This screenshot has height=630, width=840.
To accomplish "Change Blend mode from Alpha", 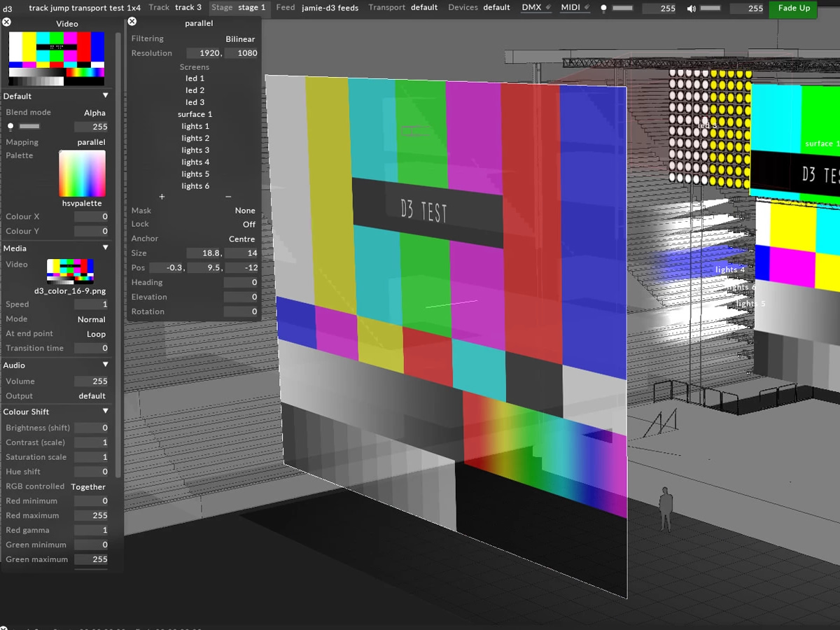I will (x=94, y=113).
